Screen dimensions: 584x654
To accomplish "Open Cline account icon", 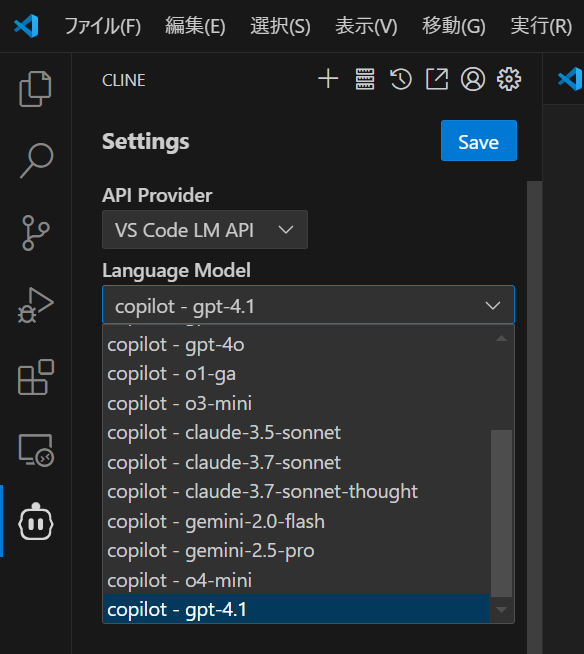I will point(473,79).
